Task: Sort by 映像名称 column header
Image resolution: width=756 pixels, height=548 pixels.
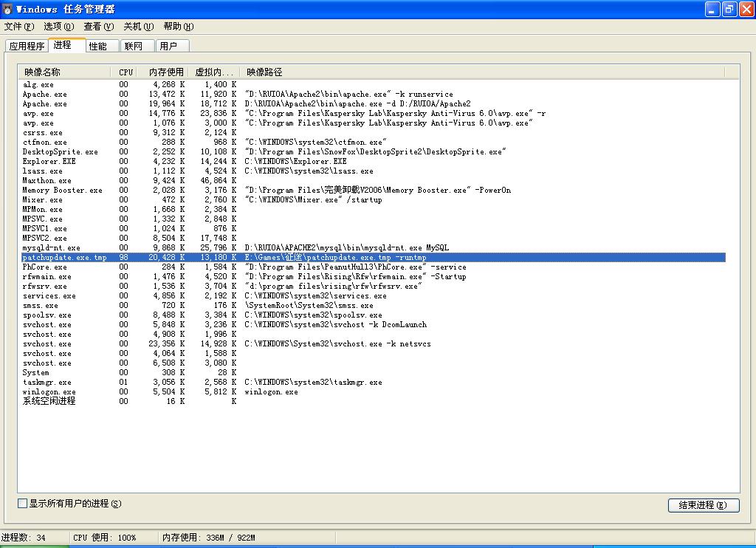Action: tap(65, 72)
